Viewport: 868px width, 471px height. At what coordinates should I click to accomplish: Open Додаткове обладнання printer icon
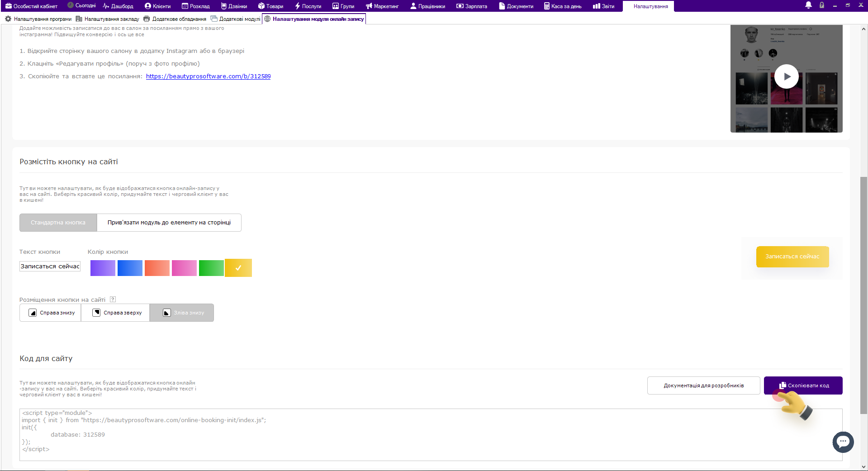tap(147, 19)
